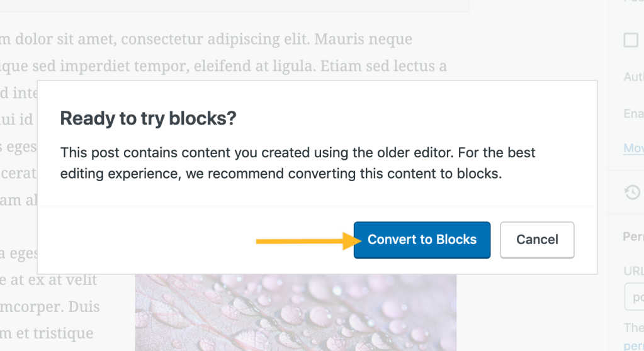This screenshot has width=644, height=351.
Task: Click the 'The' help text under URL field
Action: (634, 327)
